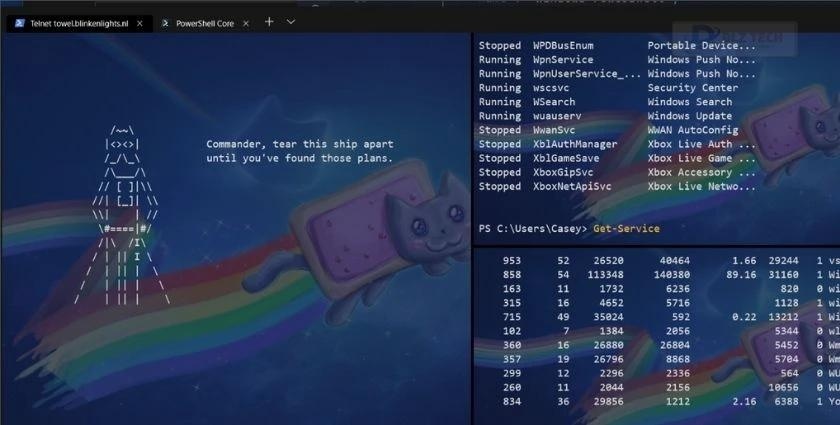This screenshot has width=840, height=425.
Task: Click the Get-Service command text
Action: tap(626, 229)
